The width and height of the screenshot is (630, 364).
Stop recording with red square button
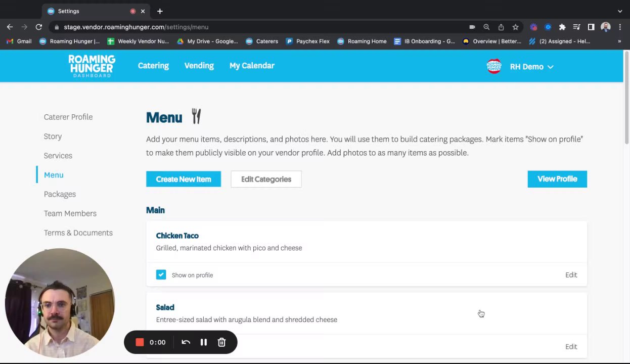click(140, 342)
